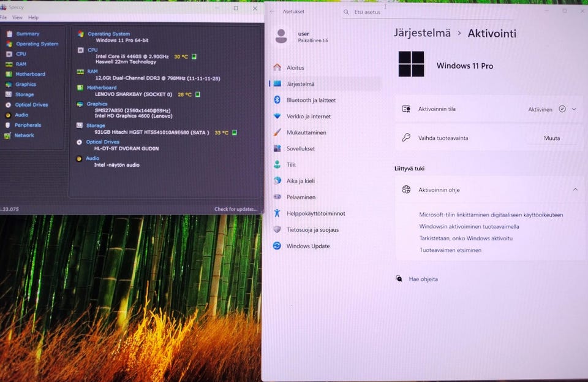The image size is (588, 382).
Task: Go back with the settings back arrow
Action: (272, 12)
